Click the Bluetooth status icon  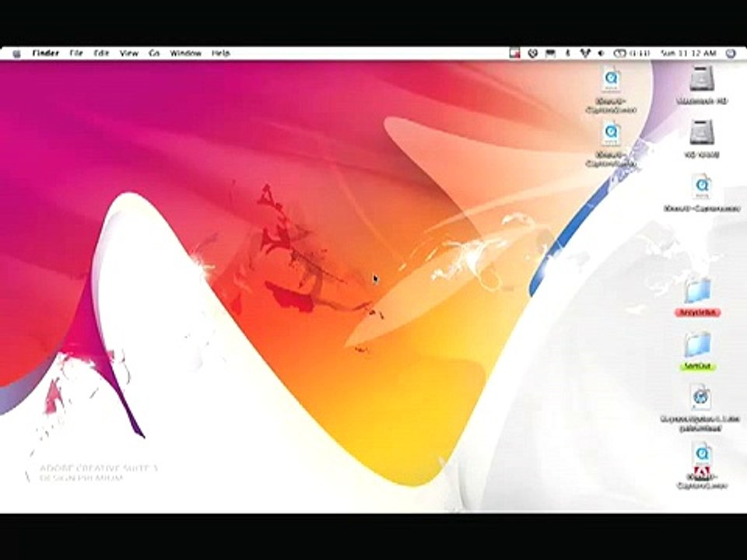click(567, 54)
